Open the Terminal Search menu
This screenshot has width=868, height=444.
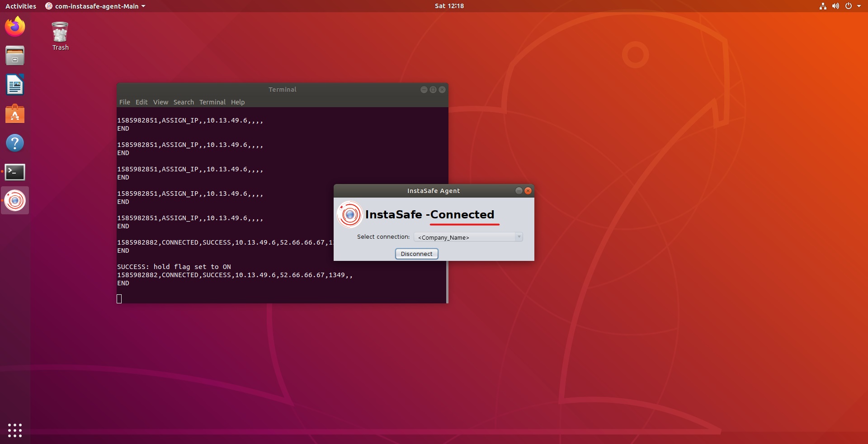[184, 102]
